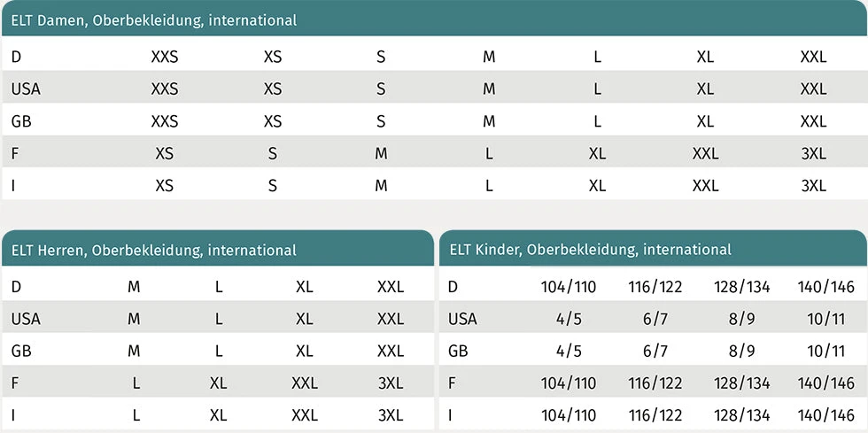Select the GB row label in Herren table
Viewport: 868px width, 433px height.
[x=21, y=351]
